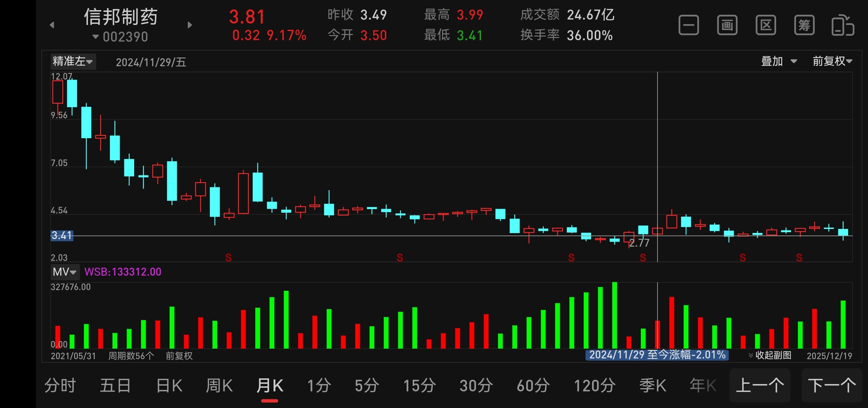Switch to the 周K tab
This screenshot has height=408, width=868.
coord(219,386)
